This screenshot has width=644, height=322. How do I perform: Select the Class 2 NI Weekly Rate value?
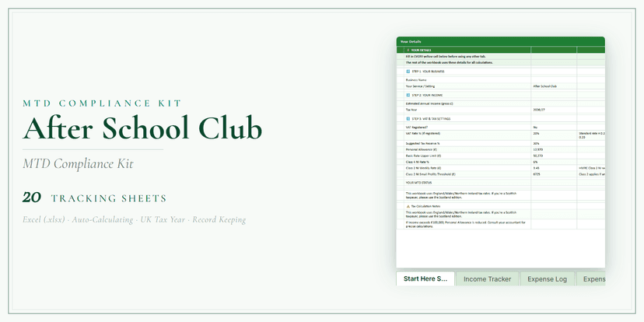(x=553, y=167)
